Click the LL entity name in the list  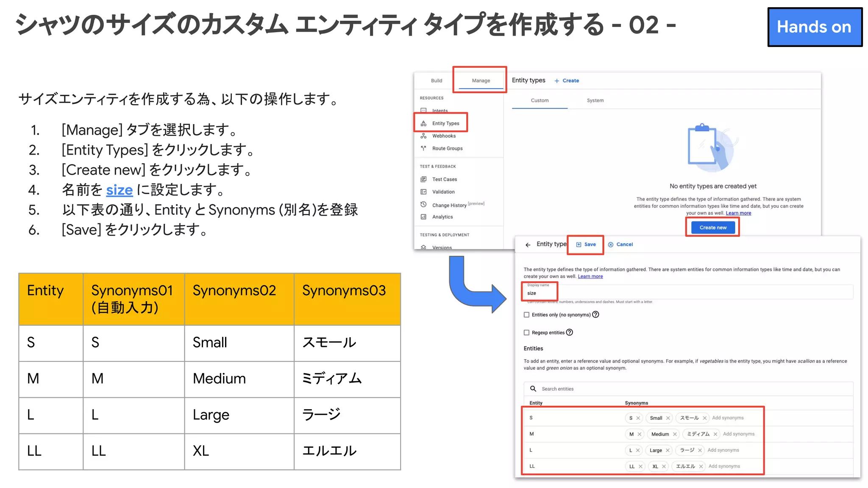point(532,466)
